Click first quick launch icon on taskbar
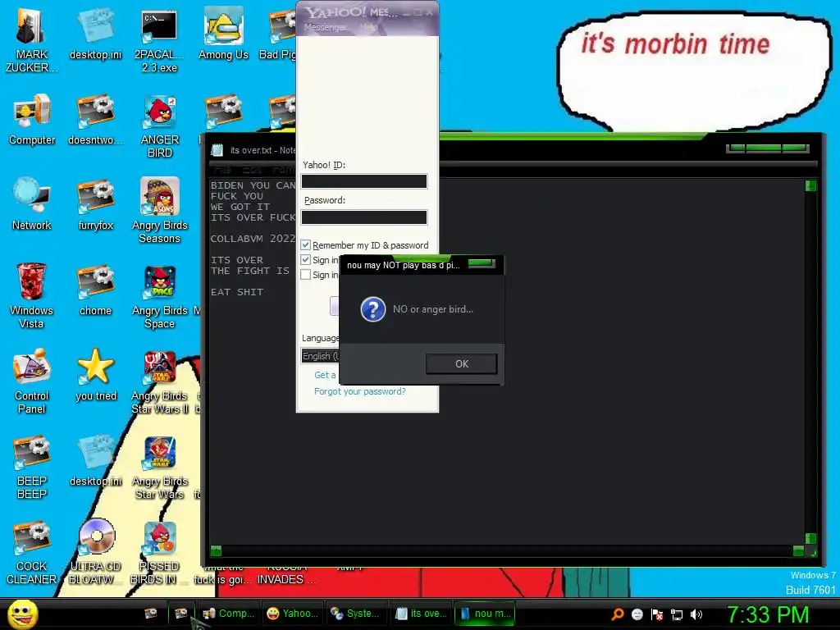This screenshot has width=840, height=630. point(151,613)
